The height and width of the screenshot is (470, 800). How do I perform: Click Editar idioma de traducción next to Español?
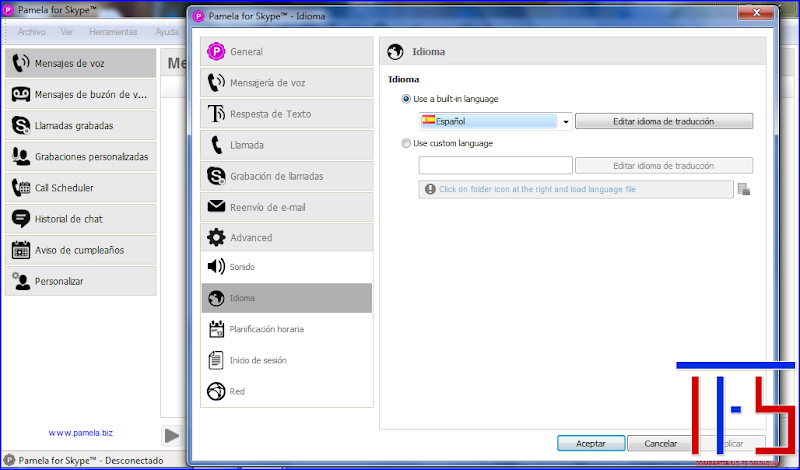664,121
